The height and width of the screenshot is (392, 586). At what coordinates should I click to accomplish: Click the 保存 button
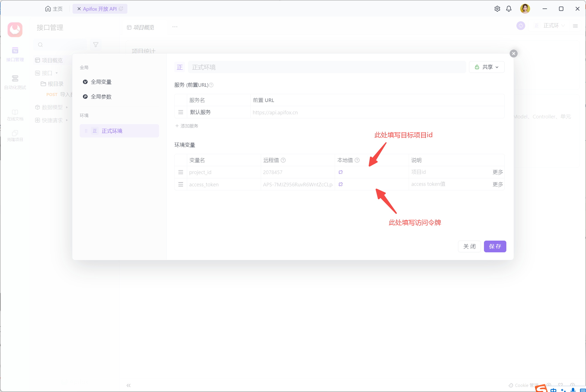[495, 246]
